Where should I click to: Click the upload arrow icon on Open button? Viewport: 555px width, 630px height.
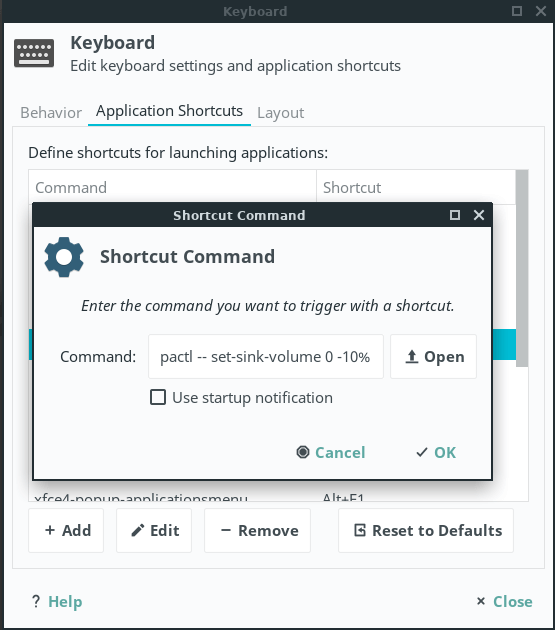pos(412,357)
